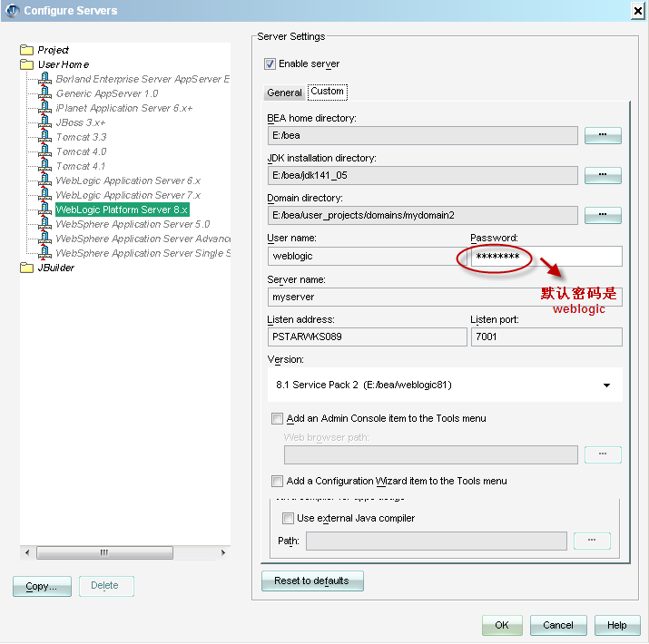This screenshot has width=649, height=644.
Task: Browse for Domain directory
Action: click(603, 215)
